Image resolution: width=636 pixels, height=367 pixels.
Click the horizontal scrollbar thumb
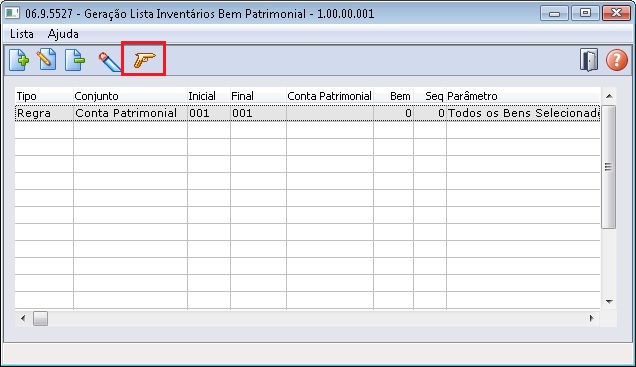point(40,318)
